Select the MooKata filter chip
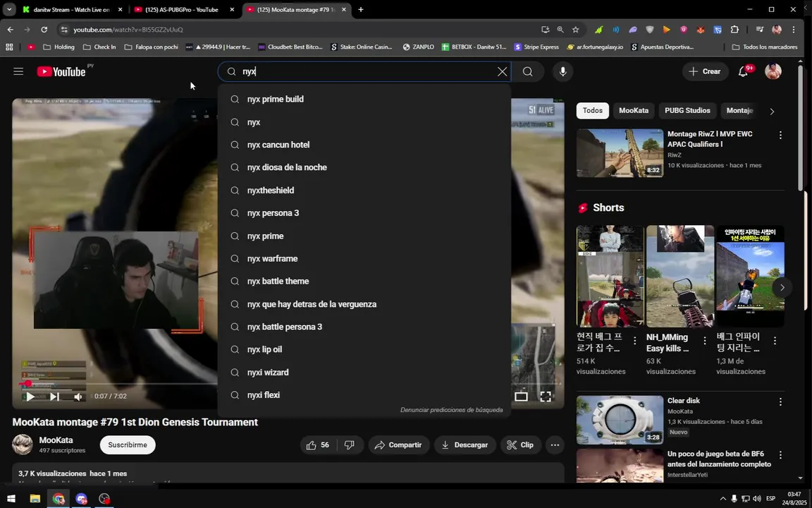Viewport: 812px width, 508px height. coord(634,110)
